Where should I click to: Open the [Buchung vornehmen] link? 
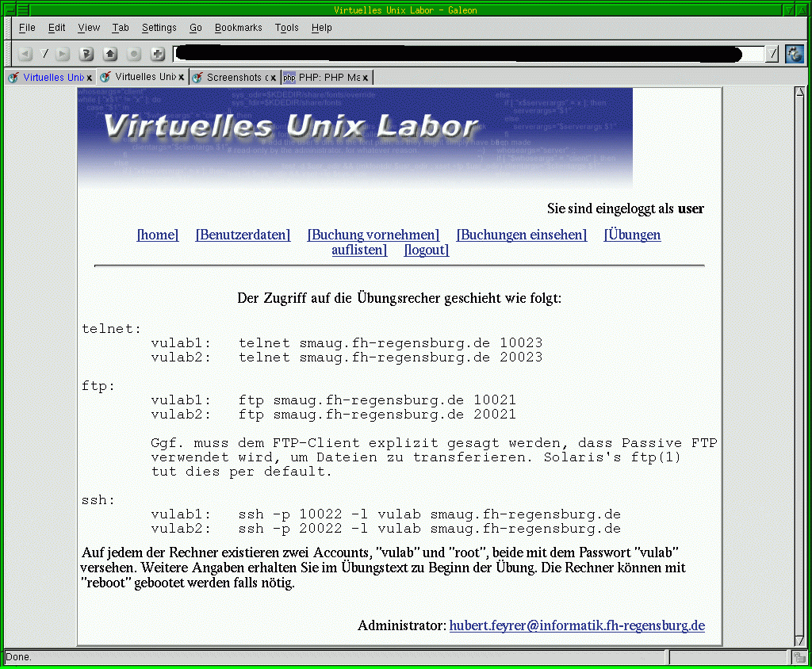(x=373, y=235)
